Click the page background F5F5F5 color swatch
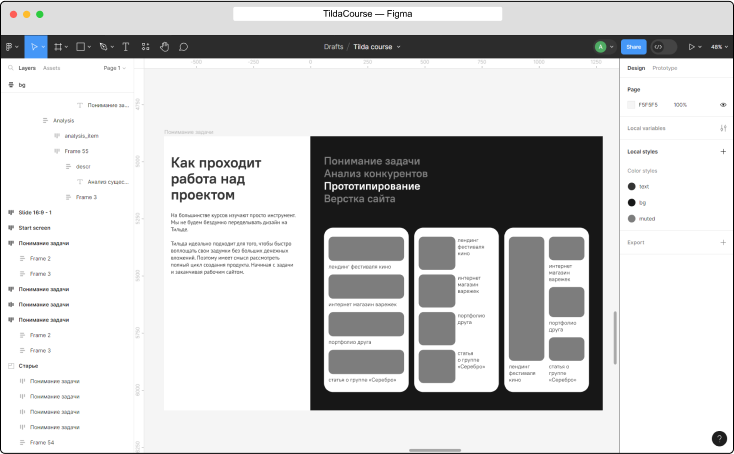Image resolution: width=734 pixels, height=454 pixels. [x=631, y=104]
